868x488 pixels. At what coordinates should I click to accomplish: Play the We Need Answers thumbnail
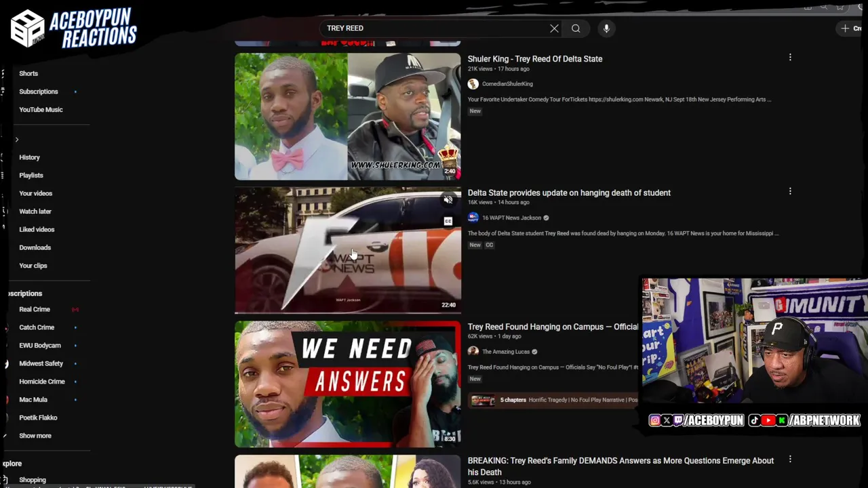(x=348, y=384)
